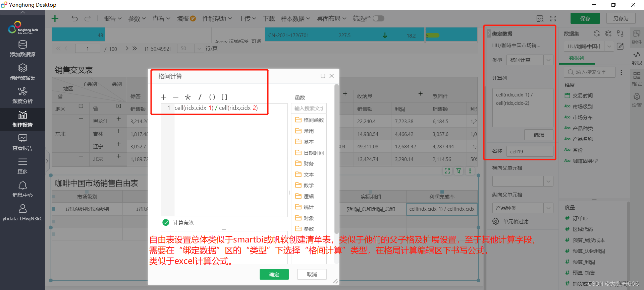This screenshot has height=290, width=644.
Task: Edit the selected dataset with pencil icon
Action: [620, 46]
